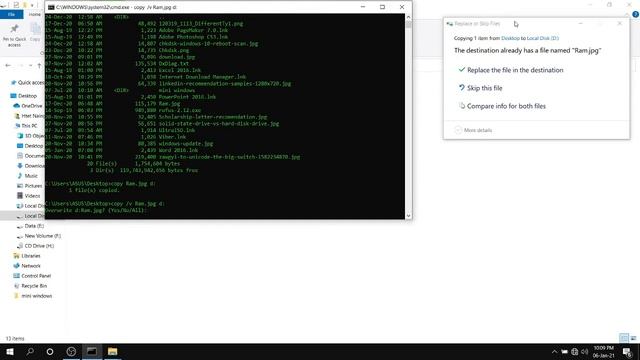Open Documents folder in sidebar

(x=31, y=156)
